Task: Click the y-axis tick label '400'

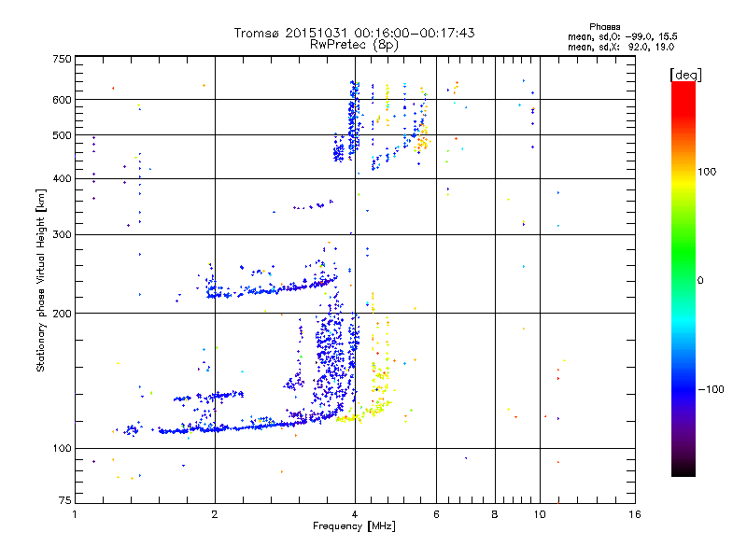Action: tap(62, 179)
